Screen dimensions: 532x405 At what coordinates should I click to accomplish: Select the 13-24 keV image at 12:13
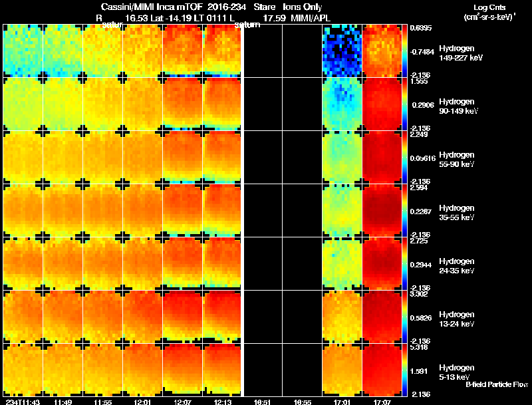pyautogui.click(x=223, y=317)
